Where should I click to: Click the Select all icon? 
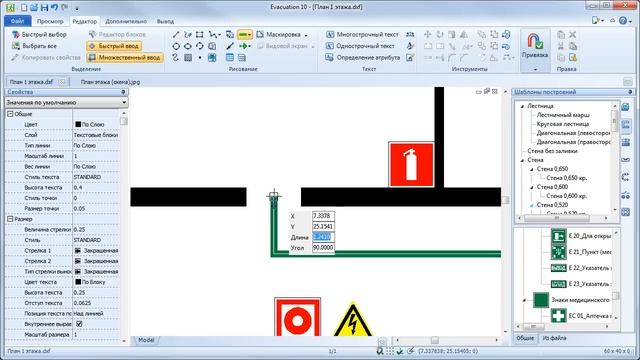(x=16, y=46)
